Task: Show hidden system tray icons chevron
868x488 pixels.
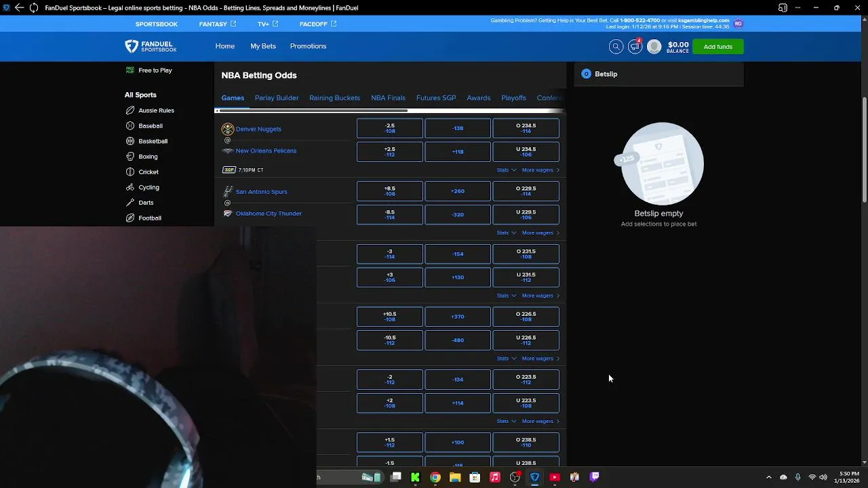Action: coord(768,477)
